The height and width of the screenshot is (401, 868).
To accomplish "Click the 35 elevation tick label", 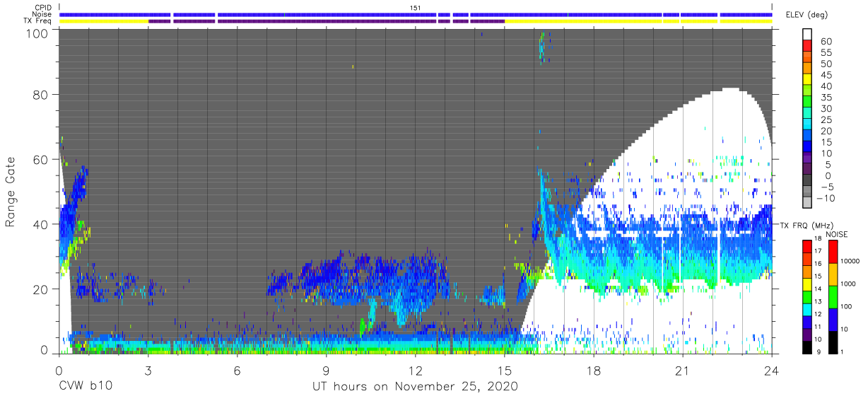I will click(x=826, y=98).
